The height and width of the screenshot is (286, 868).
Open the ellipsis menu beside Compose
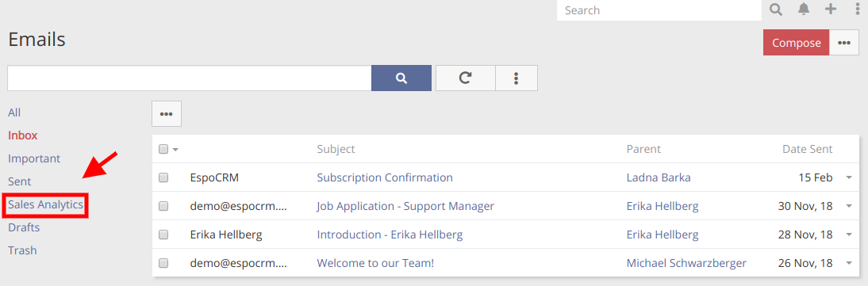(x=843, y=43)
